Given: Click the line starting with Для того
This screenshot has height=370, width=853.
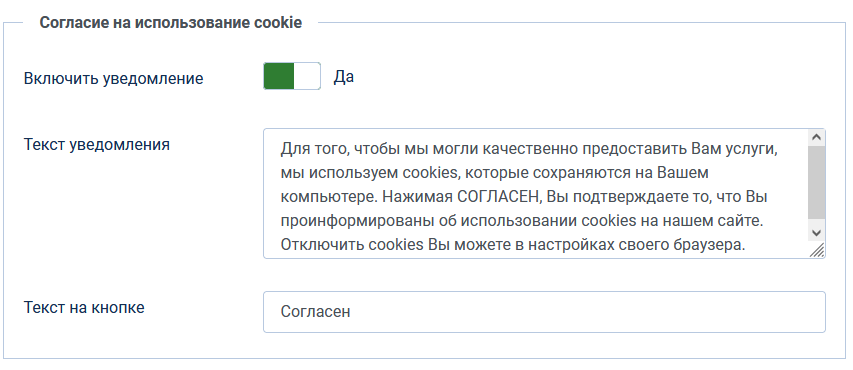Looking at the screenshot, I should point(530,149).
